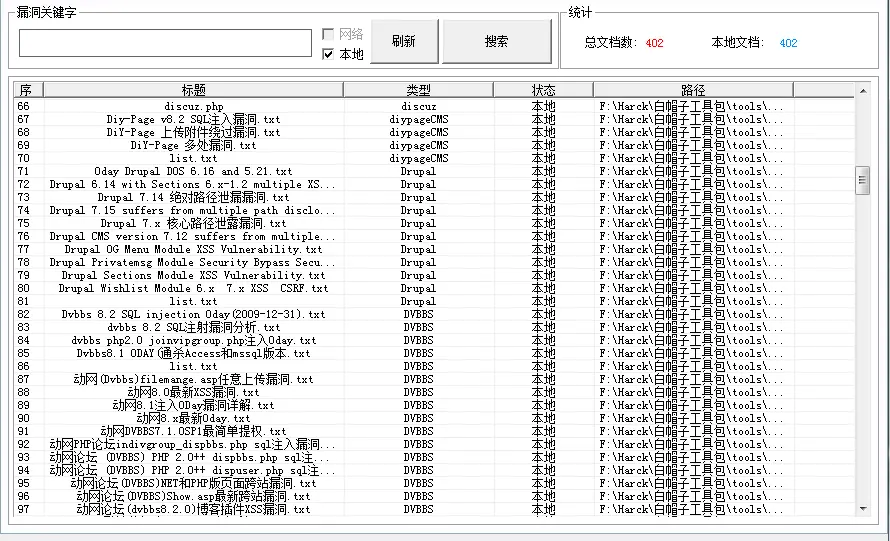Select Drupal Privatemsg Module Security Bypass row
Viewport: 890px width, 541px height.
[192, 263]
